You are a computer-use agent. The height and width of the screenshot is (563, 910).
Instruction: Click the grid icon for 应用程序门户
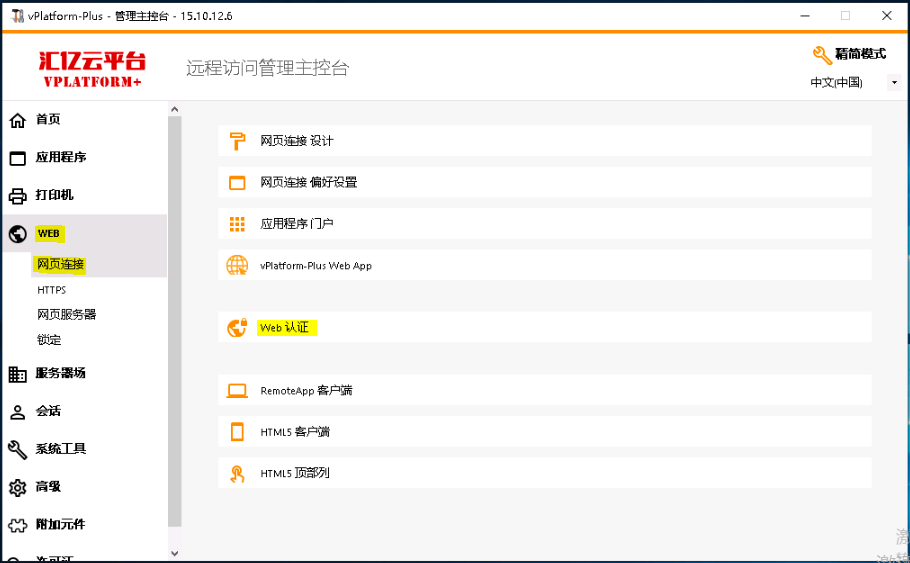coord(237,224)
